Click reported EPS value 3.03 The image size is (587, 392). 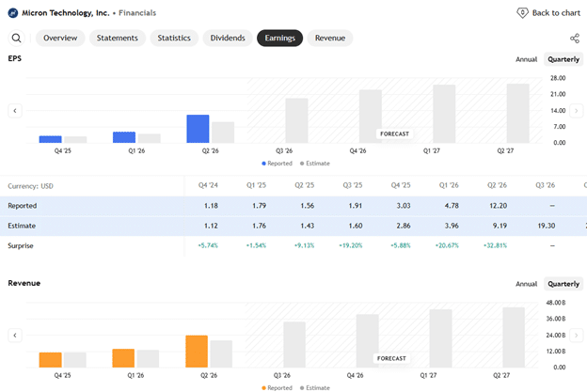coord(404,206)
